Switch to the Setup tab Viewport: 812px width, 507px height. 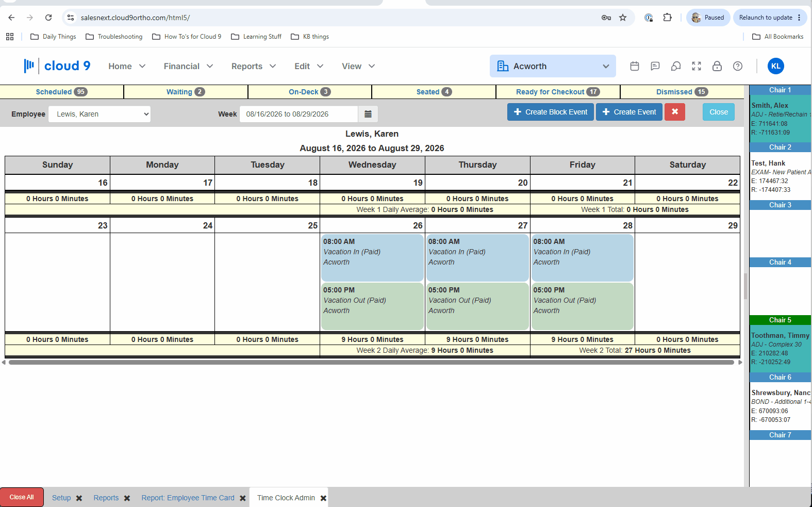pyautogui.click(x=61, y=498)
